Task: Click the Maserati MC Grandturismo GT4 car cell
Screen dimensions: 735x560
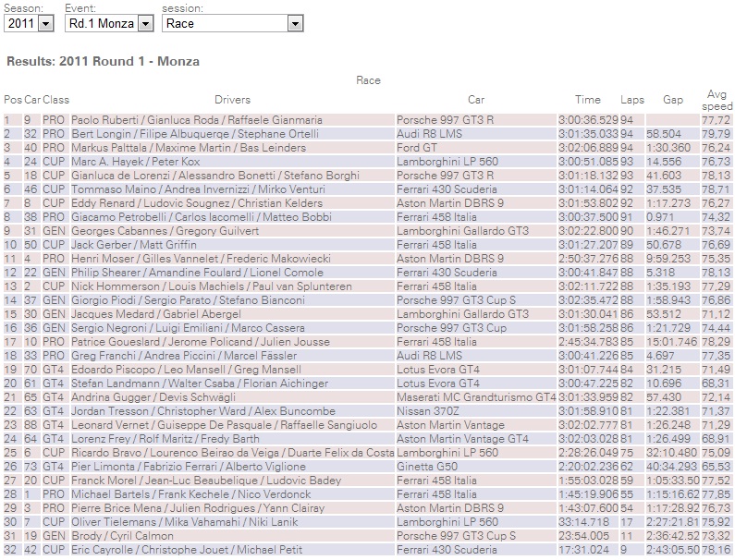Action: pyautogui.click(x=475, y=397)
